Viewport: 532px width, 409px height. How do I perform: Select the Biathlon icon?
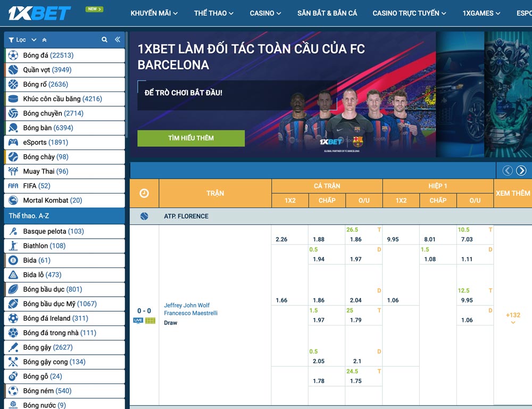[13, 246]
